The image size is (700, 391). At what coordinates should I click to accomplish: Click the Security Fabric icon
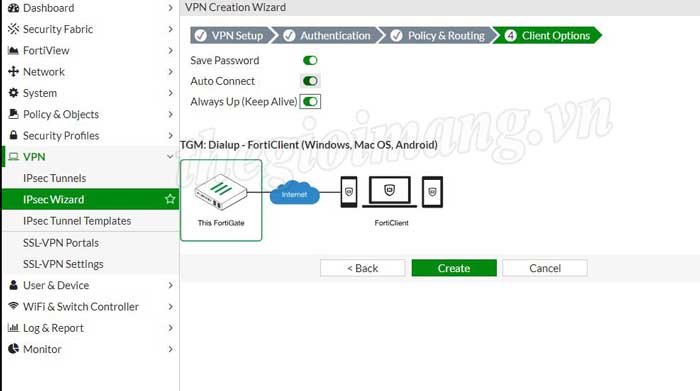click(13, 29)
